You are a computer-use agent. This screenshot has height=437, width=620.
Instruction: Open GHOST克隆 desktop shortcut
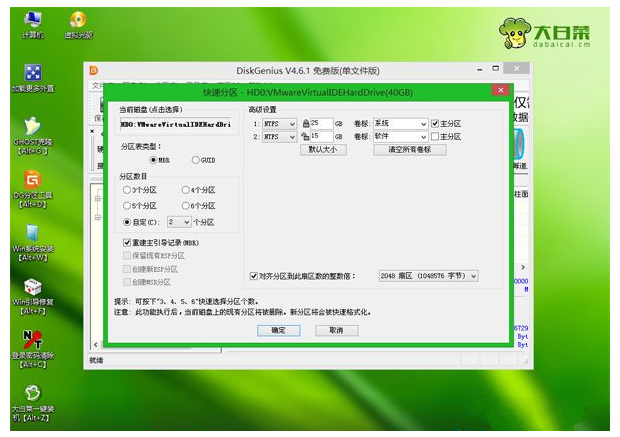(32, 136)
